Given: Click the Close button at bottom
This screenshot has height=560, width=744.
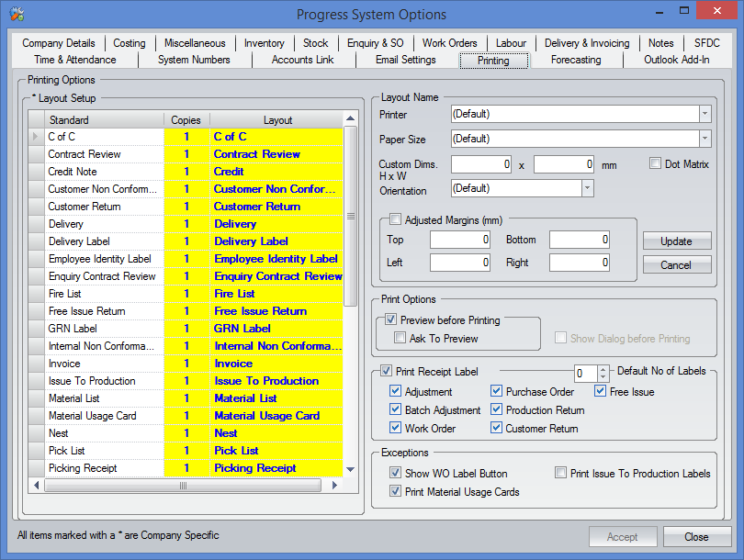Looking at the screenshot, I should (696, 537).
